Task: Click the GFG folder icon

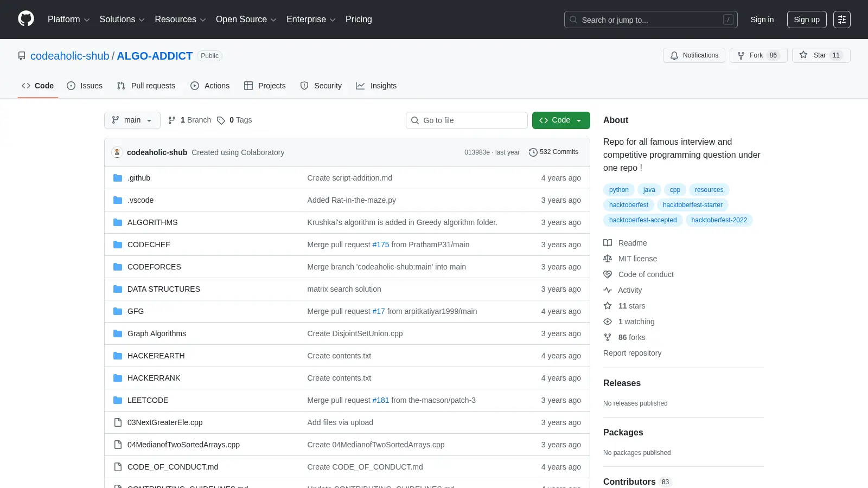Action: tap(118, 311)
